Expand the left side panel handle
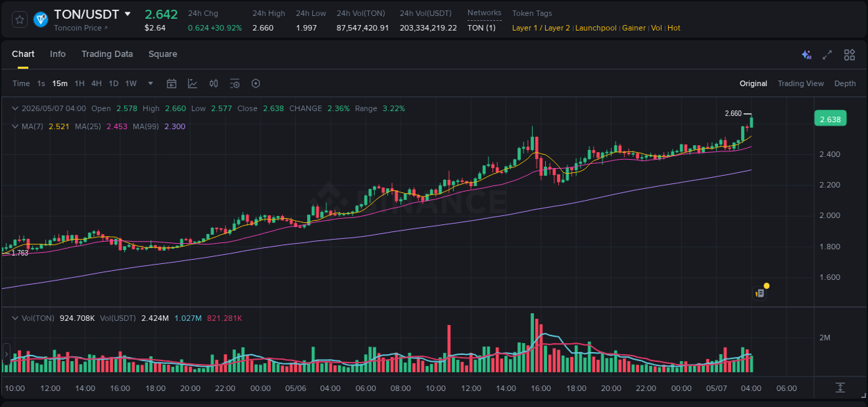The image size is (868, 407). [x=6, y=355]
